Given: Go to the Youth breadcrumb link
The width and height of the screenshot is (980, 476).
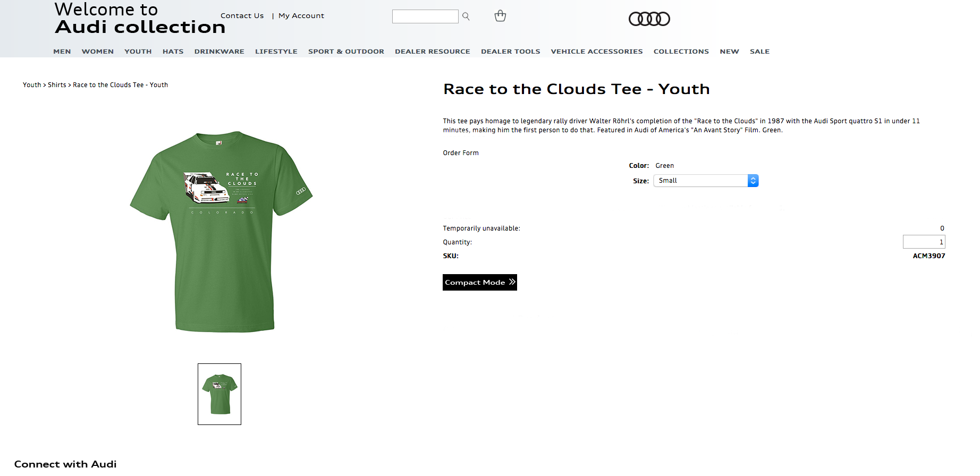Looking at the screenshot, I should [32, 85].
